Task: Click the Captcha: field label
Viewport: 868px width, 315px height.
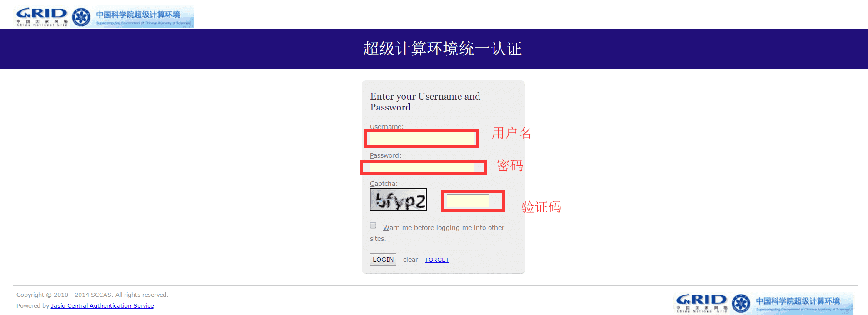Action: [x=384, y=184]
